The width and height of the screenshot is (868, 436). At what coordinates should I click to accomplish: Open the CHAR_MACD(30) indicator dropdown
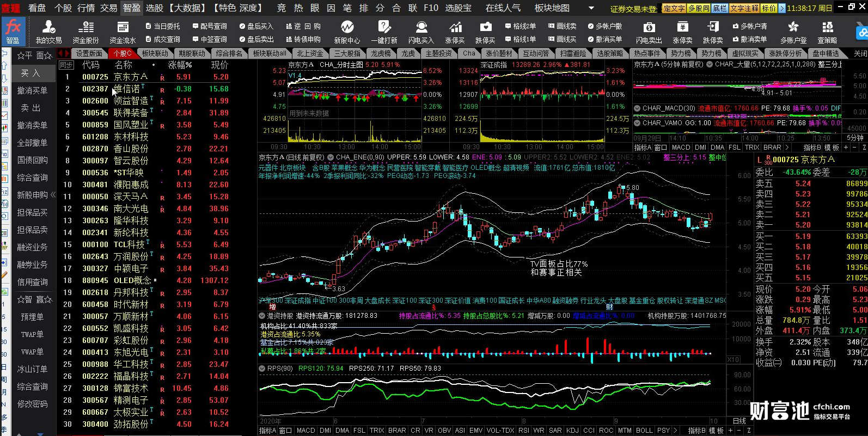pyautogui.click(x=637, y=108)
